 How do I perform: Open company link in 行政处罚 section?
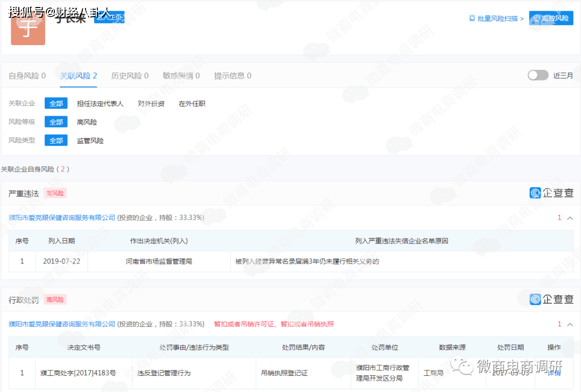tap(62, 324)
